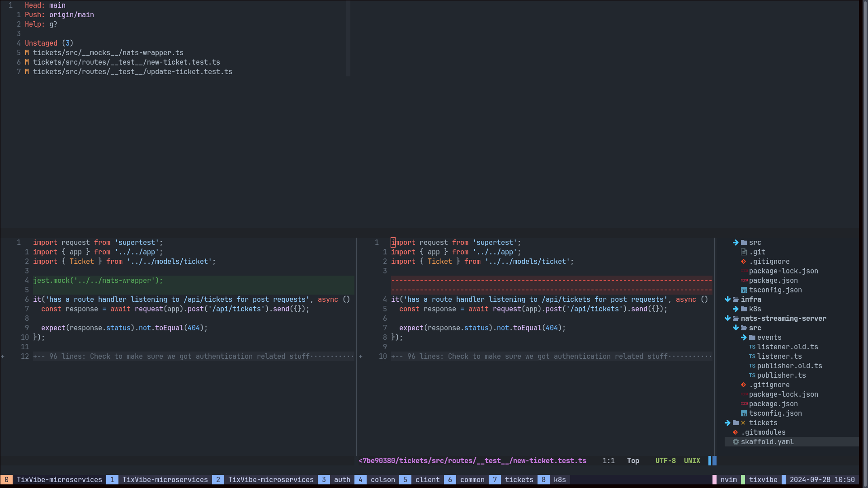Click the open folder icon for nats-streaming-server

(x=736, y=319)
